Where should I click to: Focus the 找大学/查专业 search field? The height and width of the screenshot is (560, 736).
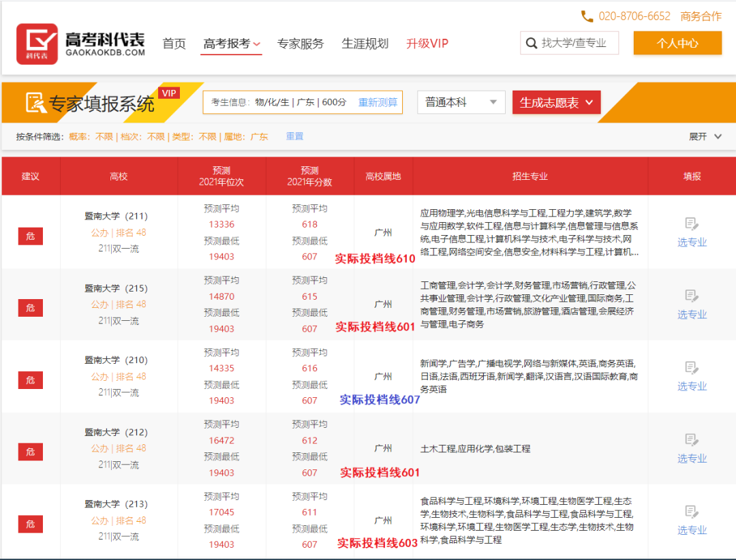[x=569, y=43]
